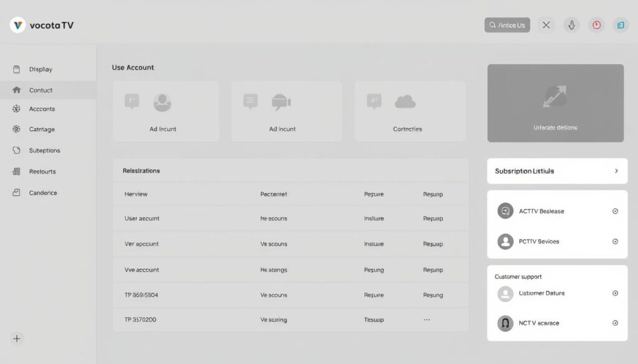Viewport: 638px width, 364px height.
Task: Go to Acconts in the sidebar
Action: coord(48,109)
